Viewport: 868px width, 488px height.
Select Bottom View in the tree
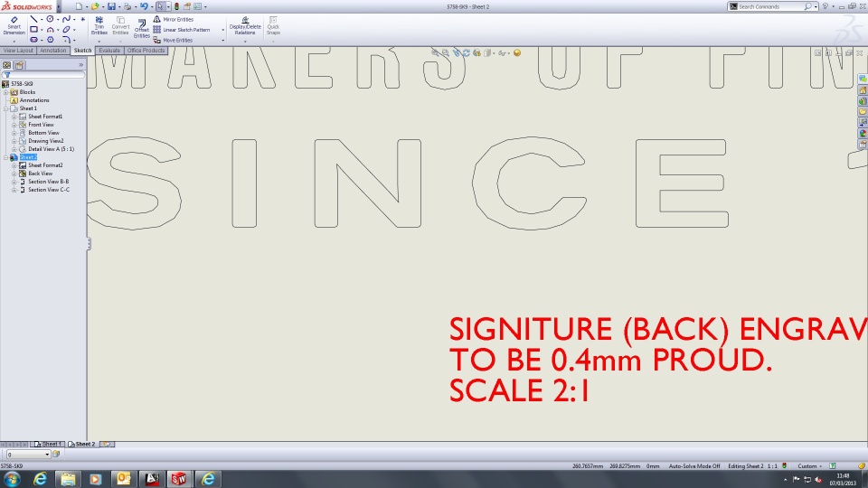(x=43, y=133)
